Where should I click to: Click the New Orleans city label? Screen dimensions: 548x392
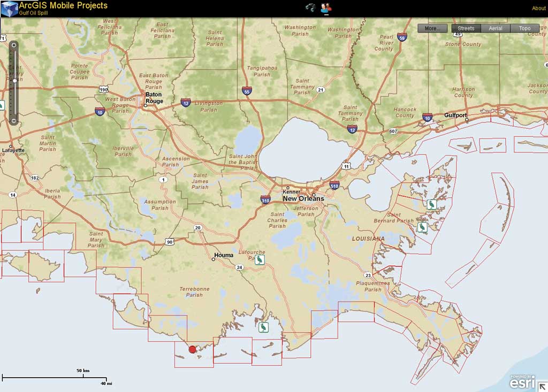[303, 198]
